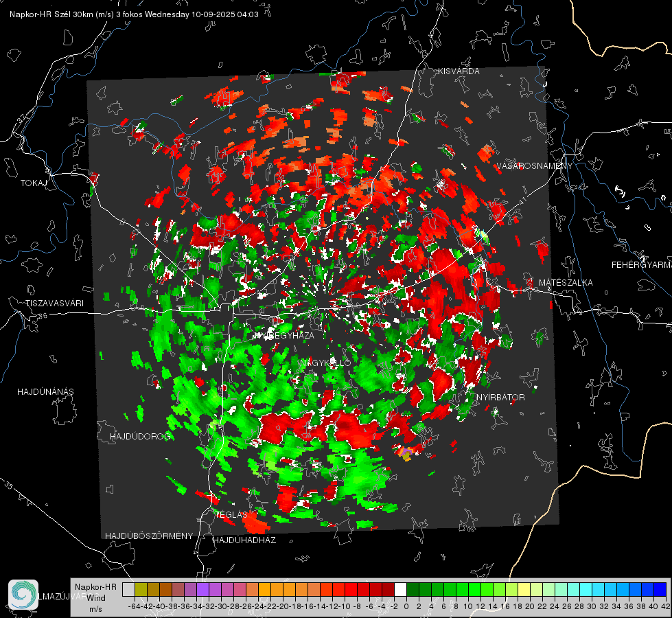Click the NYÍRBÁTOR town label

click(500, 398)
